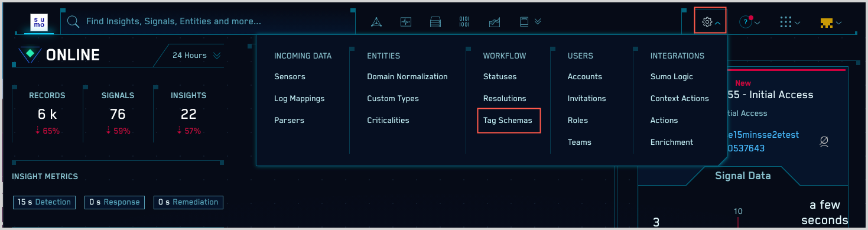Open Resolutions under Workflow
The image size is (868, 230).
505,98
